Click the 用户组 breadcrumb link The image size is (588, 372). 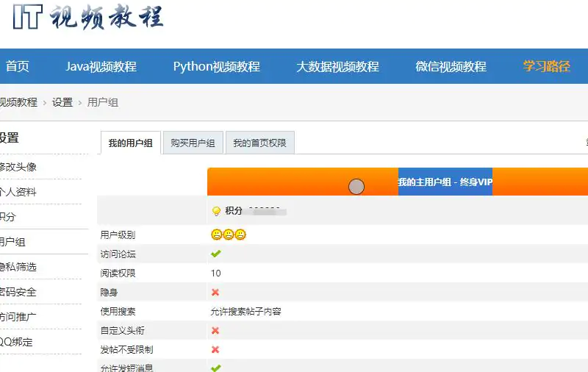tap(103, 102)
